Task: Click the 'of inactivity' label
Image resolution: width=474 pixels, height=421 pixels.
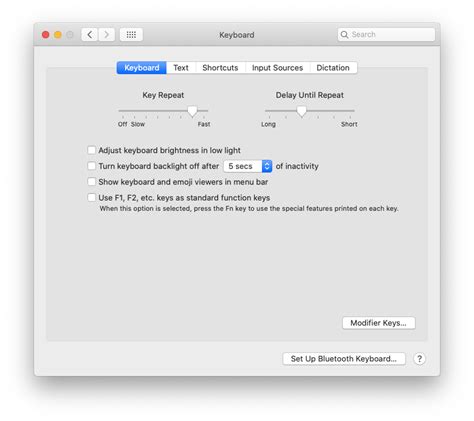Action: [x=297, y=166]
